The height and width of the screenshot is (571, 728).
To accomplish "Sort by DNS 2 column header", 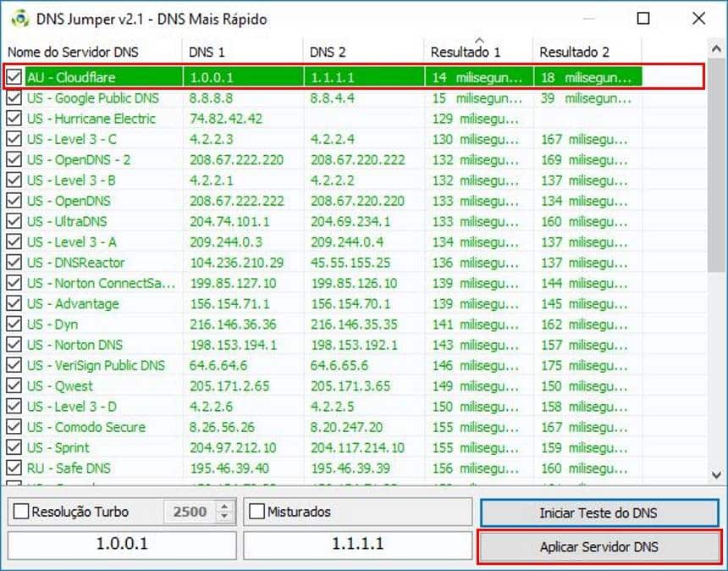I will (x=363, y=52).
